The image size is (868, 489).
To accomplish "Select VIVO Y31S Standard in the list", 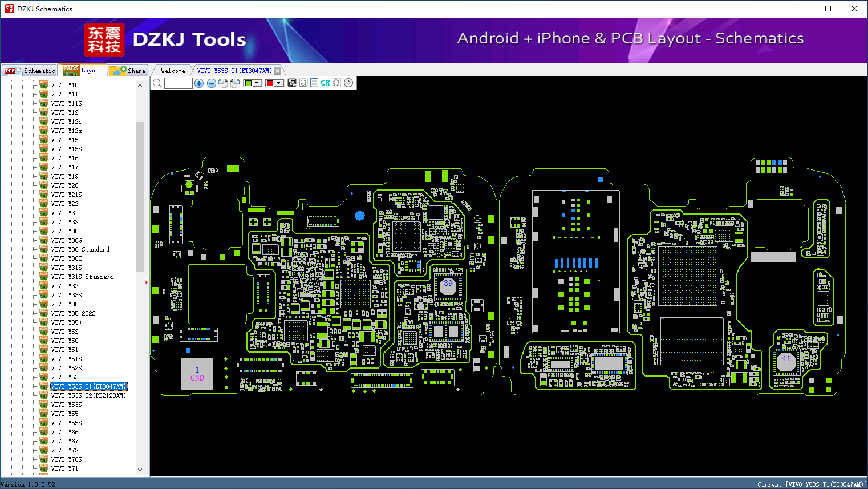I will tap(82, 277).
